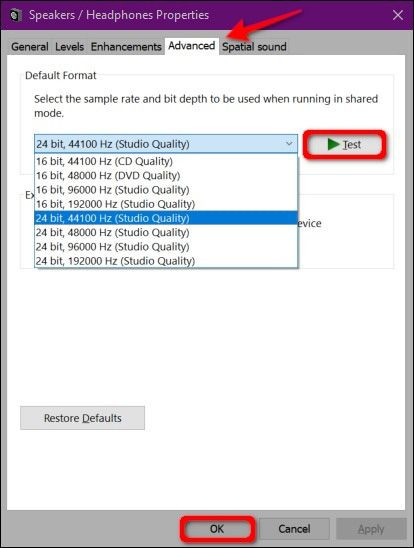
Task: Click the Restore Defaults button
Action: (82, 418)
